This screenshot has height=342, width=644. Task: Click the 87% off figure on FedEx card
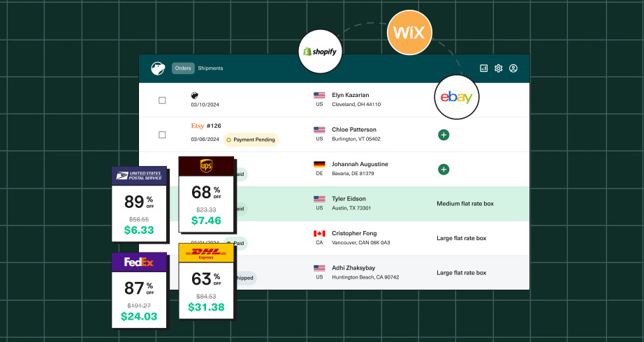(x=139, y=288)
